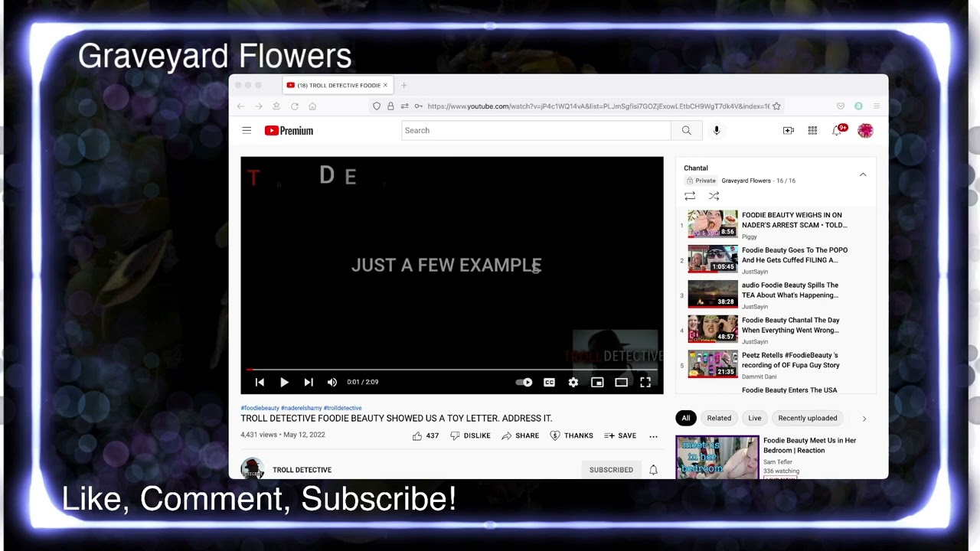
Task: Open the player settings gear
Action: coord(573,382)
